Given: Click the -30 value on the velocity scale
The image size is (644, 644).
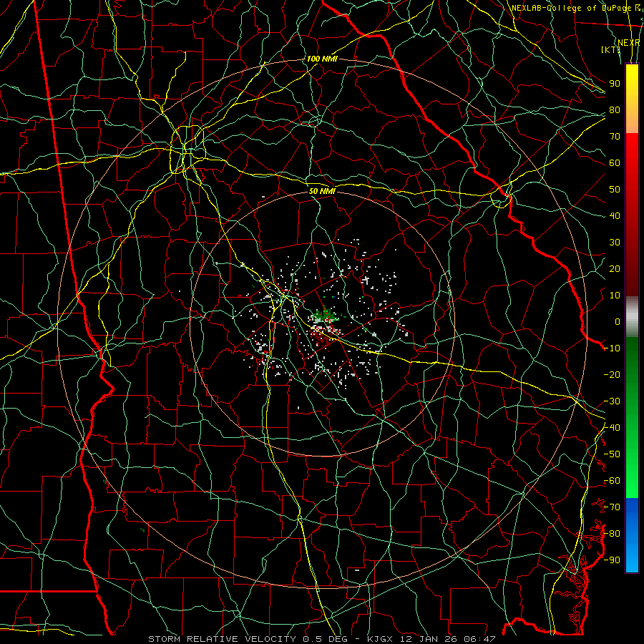Looking at the screenshot, I should 612,401.
